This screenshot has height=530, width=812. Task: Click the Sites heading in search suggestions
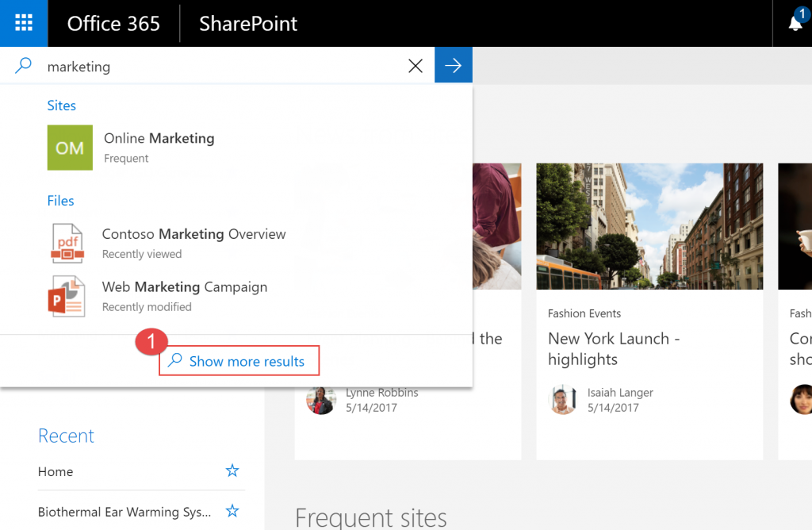(61, 106)
